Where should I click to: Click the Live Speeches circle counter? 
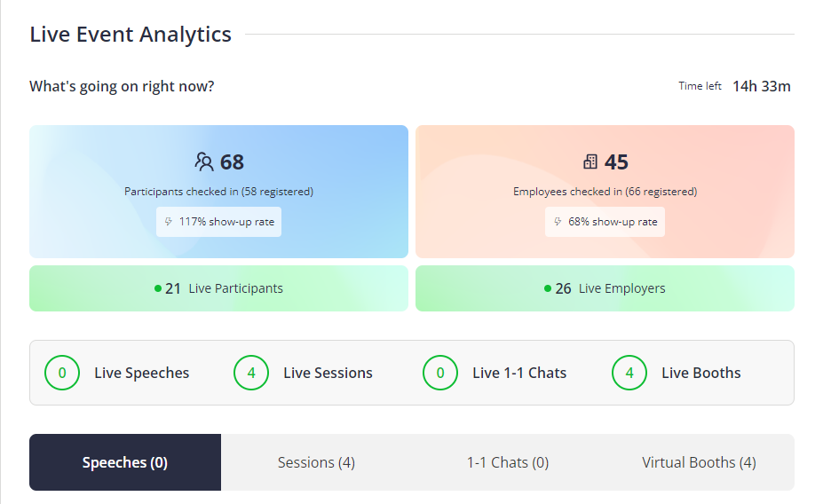(62, 373)
